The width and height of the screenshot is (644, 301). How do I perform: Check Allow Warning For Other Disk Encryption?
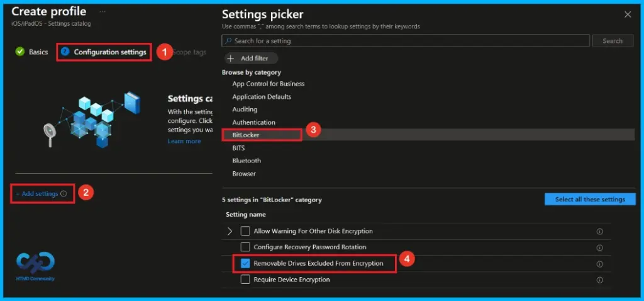(x=245, y=231)
